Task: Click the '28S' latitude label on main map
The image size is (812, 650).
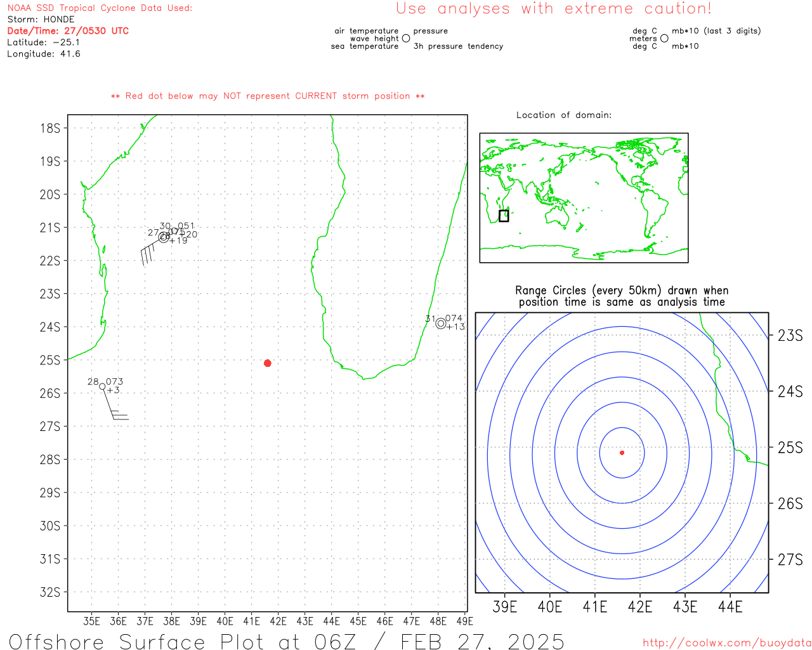Action: coord(50,460)
